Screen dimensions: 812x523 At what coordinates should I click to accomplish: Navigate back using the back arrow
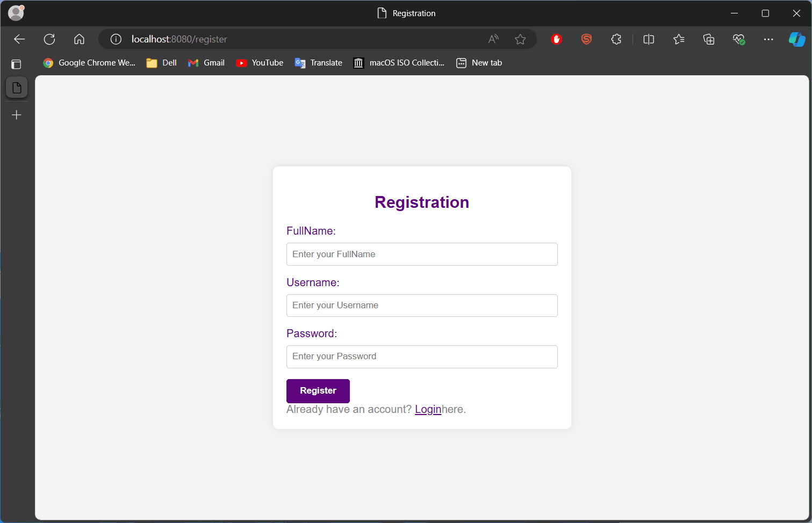(19, 39)
